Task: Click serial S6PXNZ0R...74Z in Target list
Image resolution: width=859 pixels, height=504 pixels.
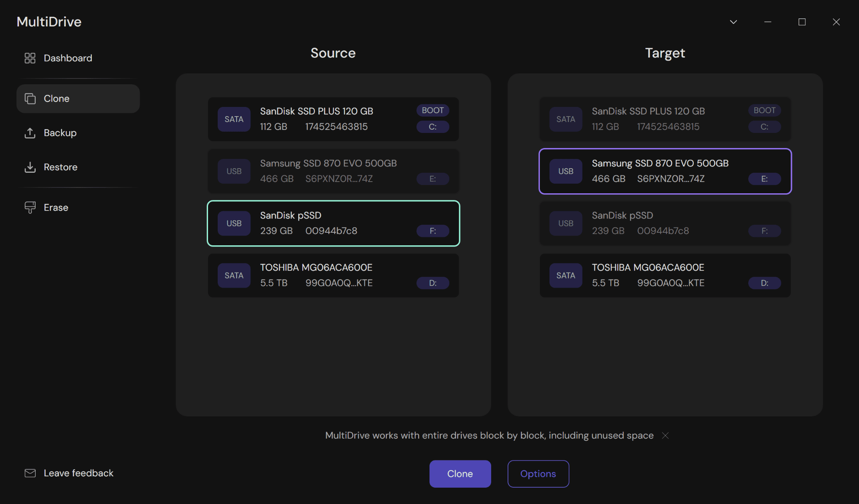Action: point(671,179)
